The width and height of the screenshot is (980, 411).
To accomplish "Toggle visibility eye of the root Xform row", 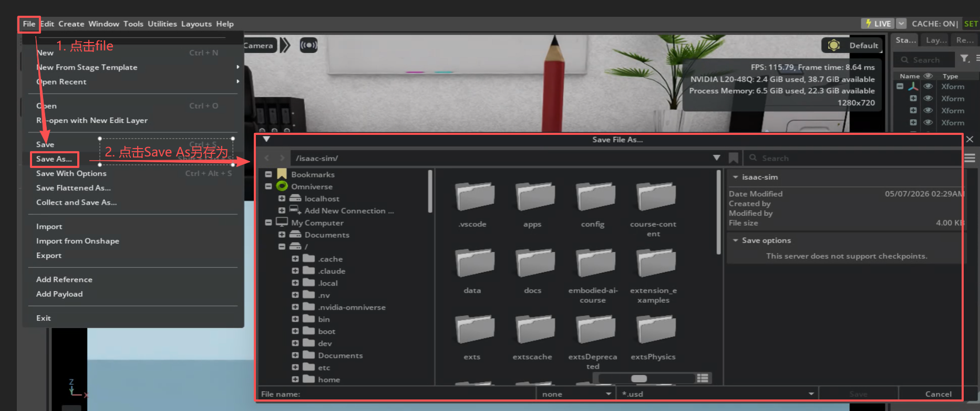I will [928, 87].
